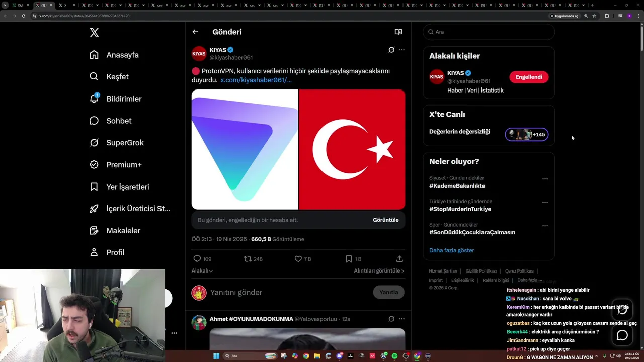644x362 pixels.
Task: Open Hizmet Şartları footer link
Action: pos(443,271)
